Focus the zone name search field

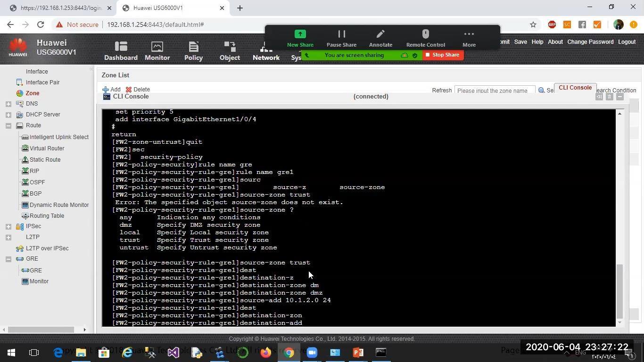tap(495, 90)
